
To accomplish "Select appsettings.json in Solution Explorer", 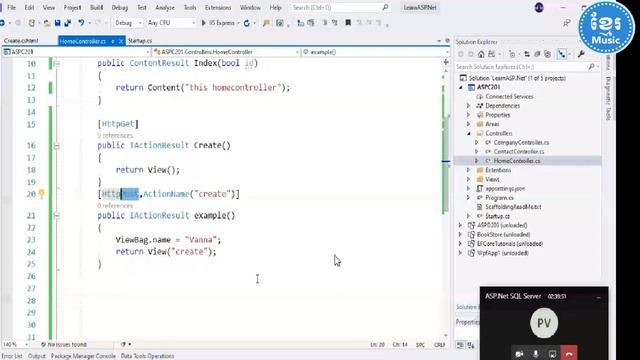I will pyautogui.click(x=505, y=189).
